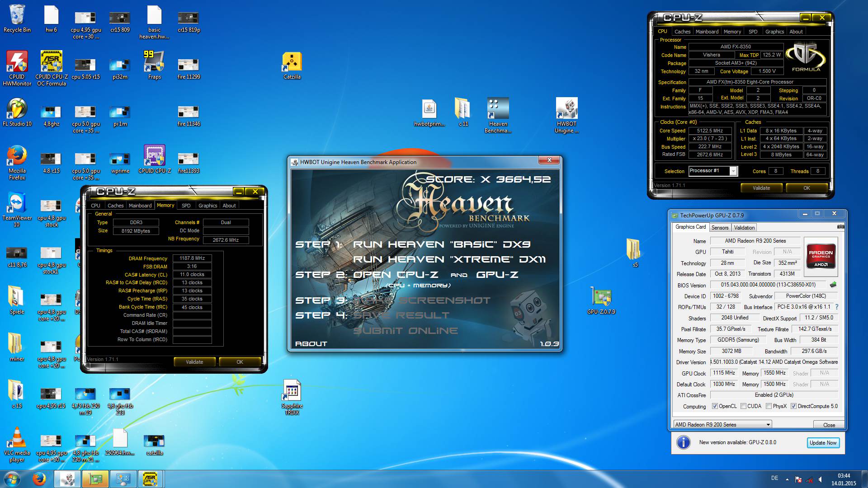Click the taskbar volume speaker icon
This screenshot has height=488, width=868.
[x=820, y=479]
